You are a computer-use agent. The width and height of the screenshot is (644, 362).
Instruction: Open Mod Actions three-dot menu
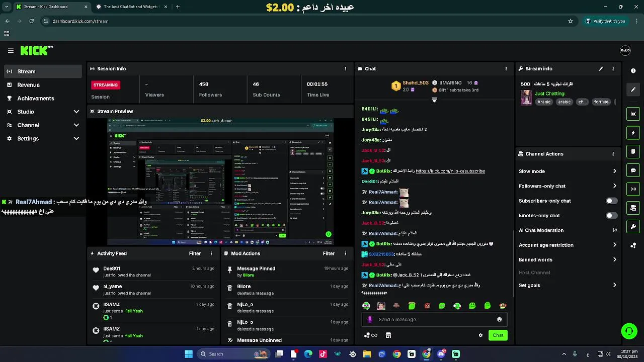point(345,253)
